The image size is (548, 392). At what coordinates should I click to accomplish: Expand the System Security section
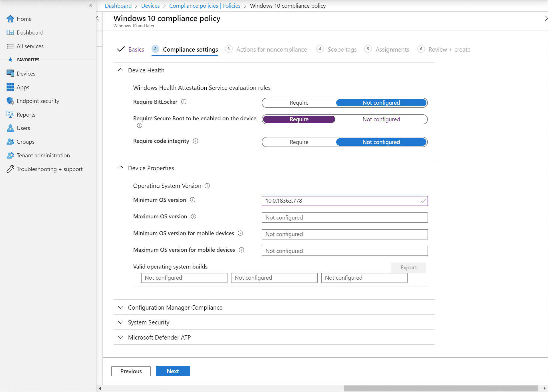[x=148, y=322]
